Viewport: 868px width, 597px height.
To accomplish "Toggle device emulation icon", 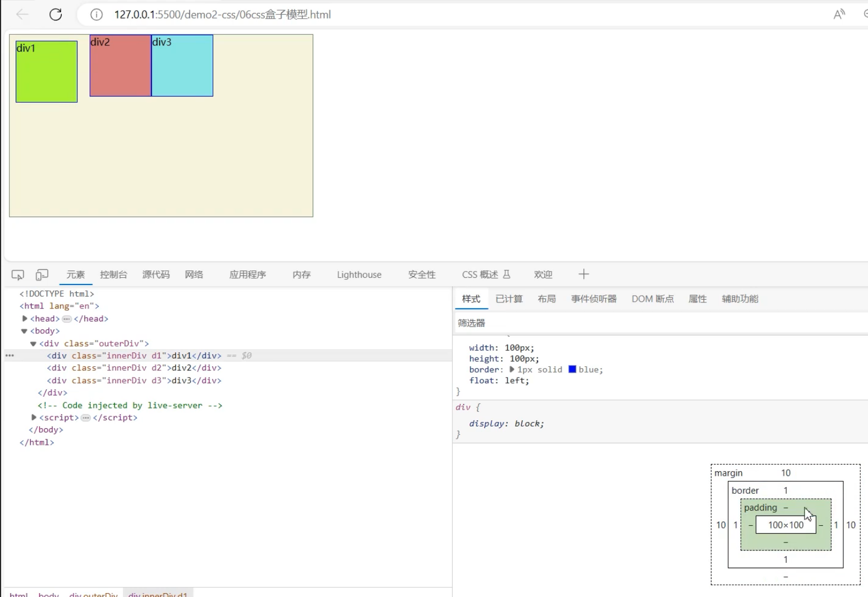I will 42,275.
